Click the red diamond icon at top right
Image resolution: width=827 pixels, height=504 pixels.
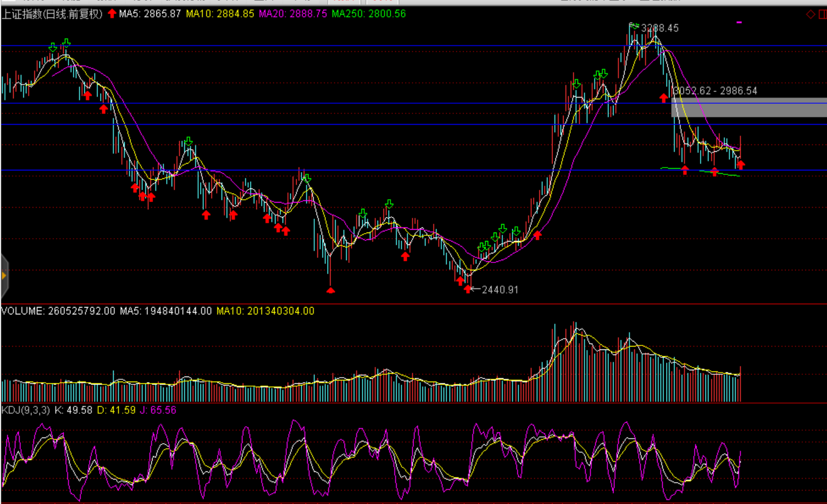810,14
